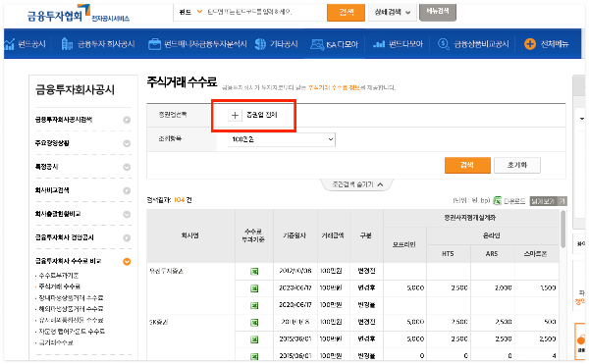Click the orange 검색 button in header
589x364 pixels.
click(346, 13)
